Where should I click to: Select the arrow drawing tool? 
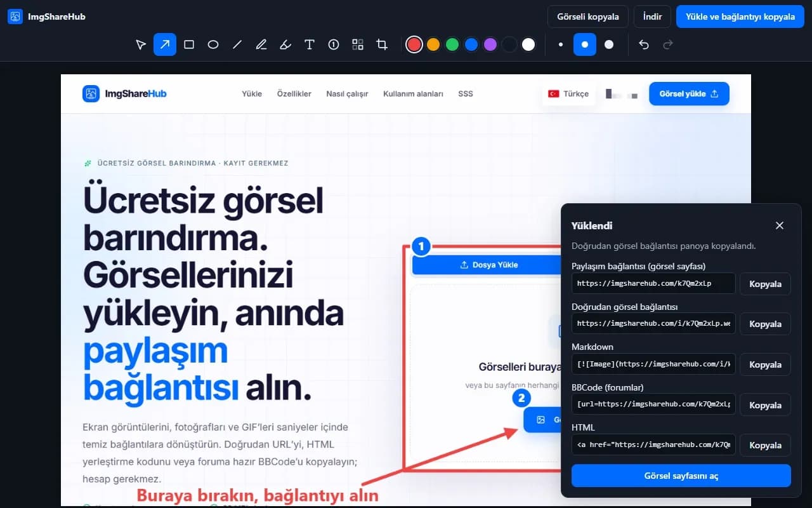coord(165,44)
